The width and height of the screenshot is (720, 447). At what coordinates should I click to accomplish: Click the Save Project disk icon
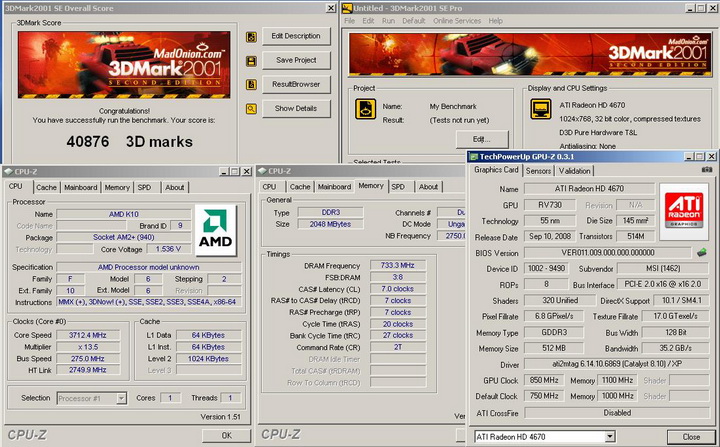click(251, 61)
